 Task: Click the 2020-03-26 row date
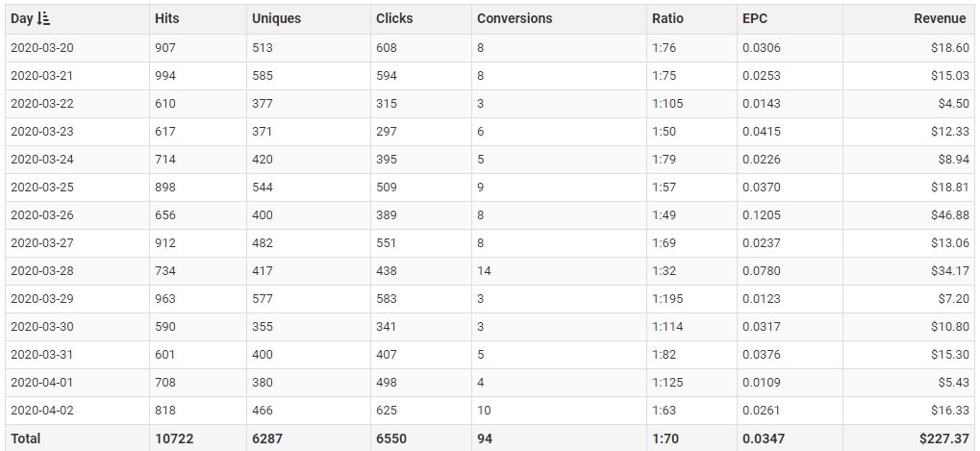click(42, 215)
